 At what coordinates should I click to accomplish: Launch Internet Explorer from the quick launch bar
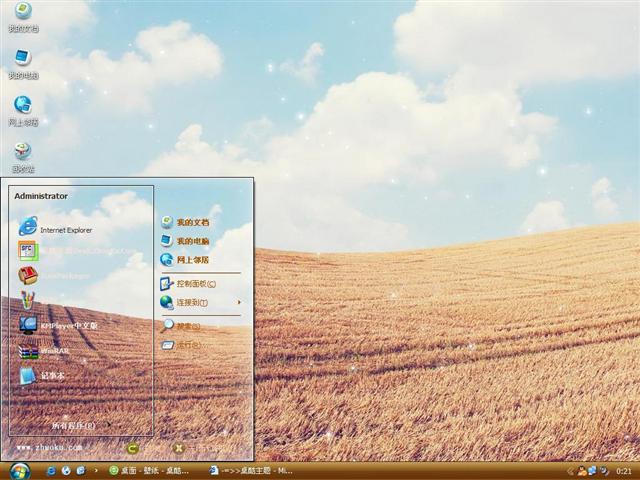pyautogui.click(x=51, y=471)
